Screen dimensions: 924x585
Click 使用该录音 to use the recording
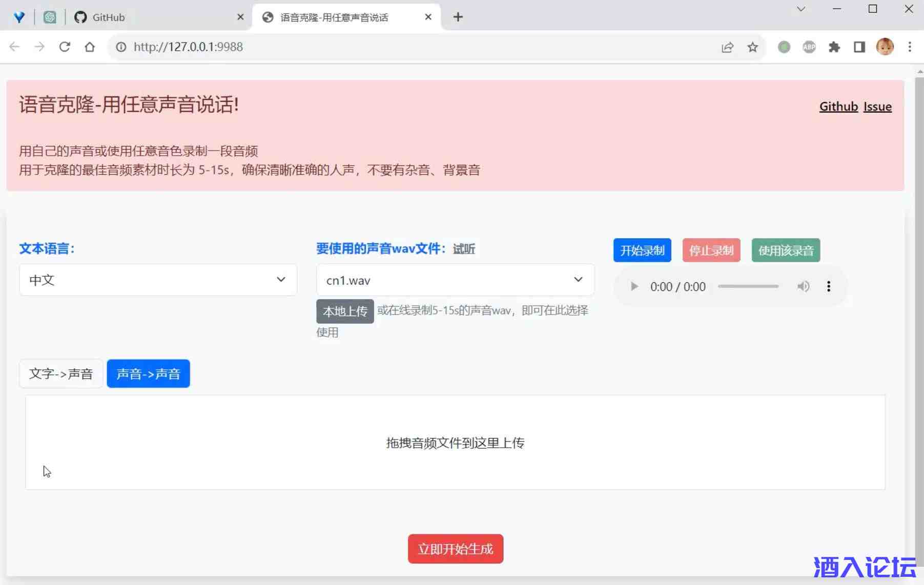click(x=786, y=250)
